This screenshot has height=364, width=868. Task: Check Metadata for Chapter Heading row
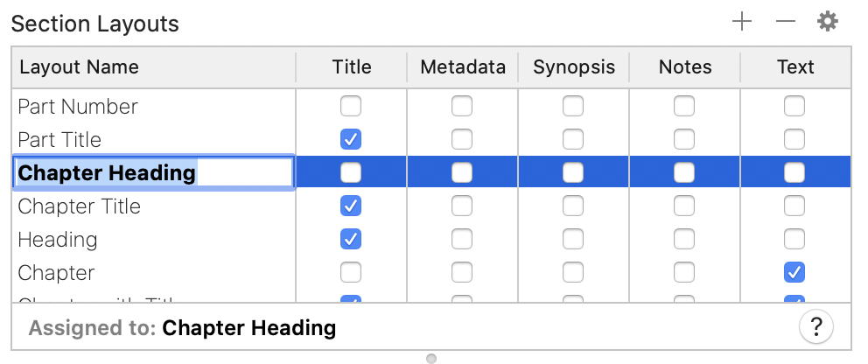[x=462, y=173]
